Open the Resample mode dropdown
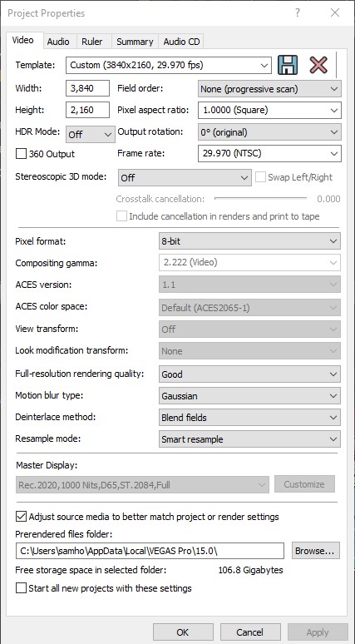Screen dimensions: 355x644 coord(249,439)
